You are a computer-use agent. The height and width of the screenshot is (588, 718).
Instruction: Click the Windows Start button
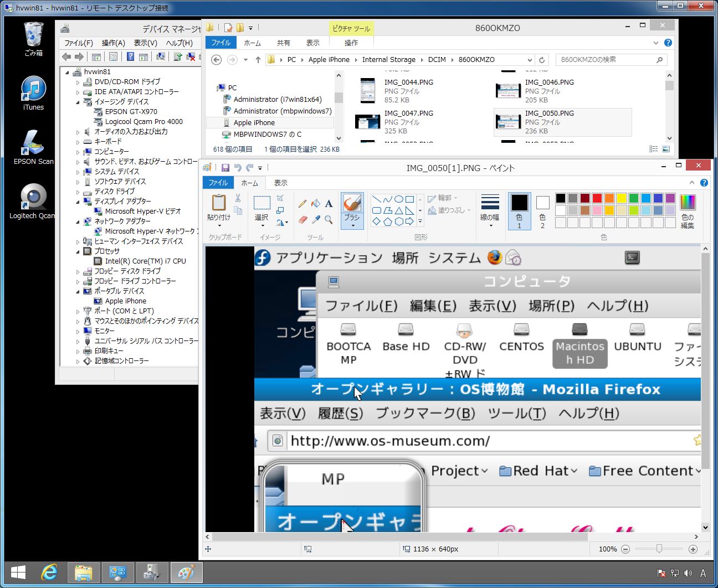18,572
